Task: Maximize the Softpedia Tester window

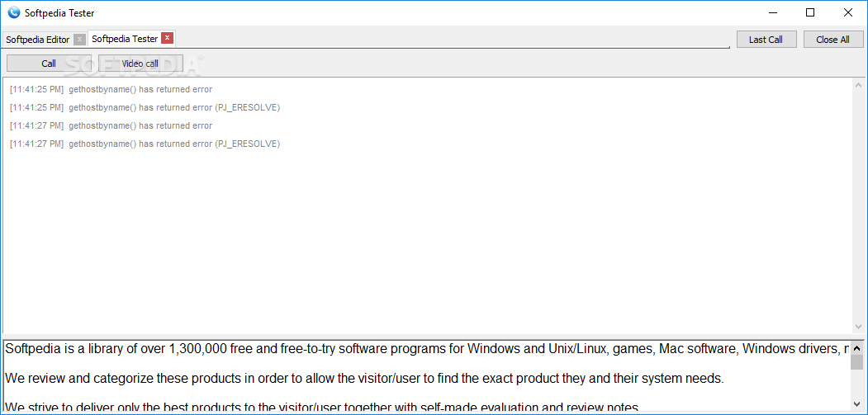Action: click(x=811, y=12)
